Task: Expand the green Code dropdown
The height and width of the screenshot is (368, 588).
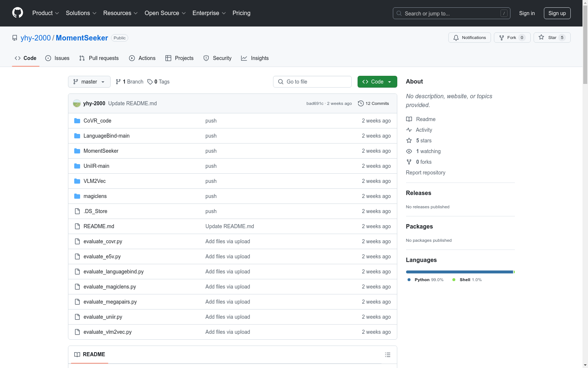Action: tap(377, 82)
